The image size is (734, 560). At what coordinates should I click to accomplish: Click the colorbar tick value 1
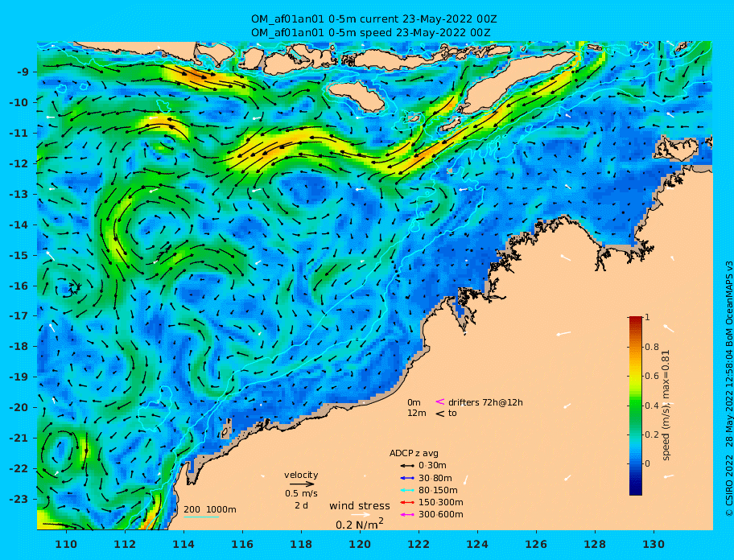tap(647, 317)
